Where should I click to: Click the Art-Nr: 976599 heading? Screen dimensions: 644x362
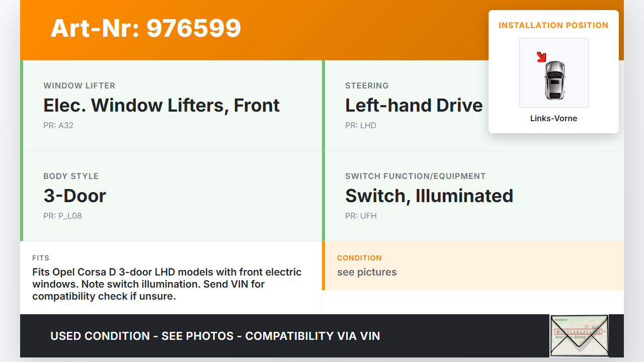146,28
